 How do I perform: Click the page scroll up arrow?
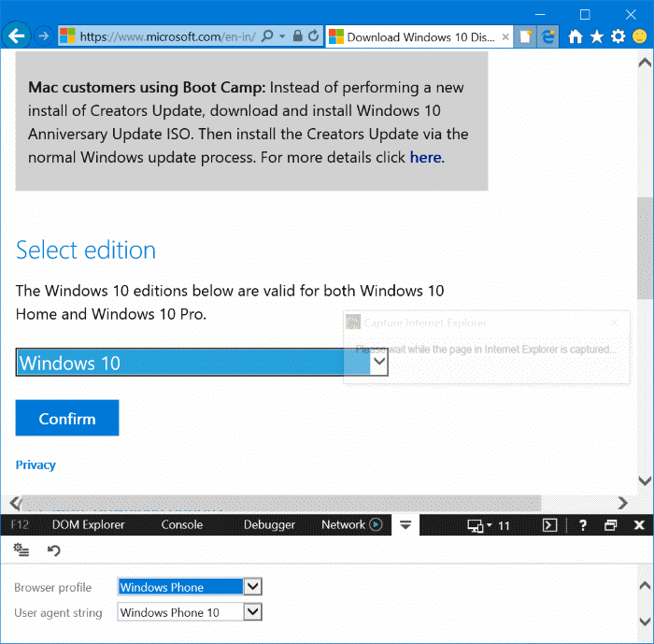tap(645, 63)
